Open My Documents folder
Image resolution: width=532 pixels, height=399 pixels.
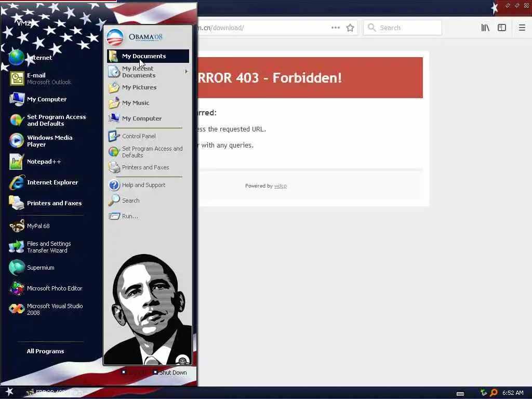click(148, 56)
